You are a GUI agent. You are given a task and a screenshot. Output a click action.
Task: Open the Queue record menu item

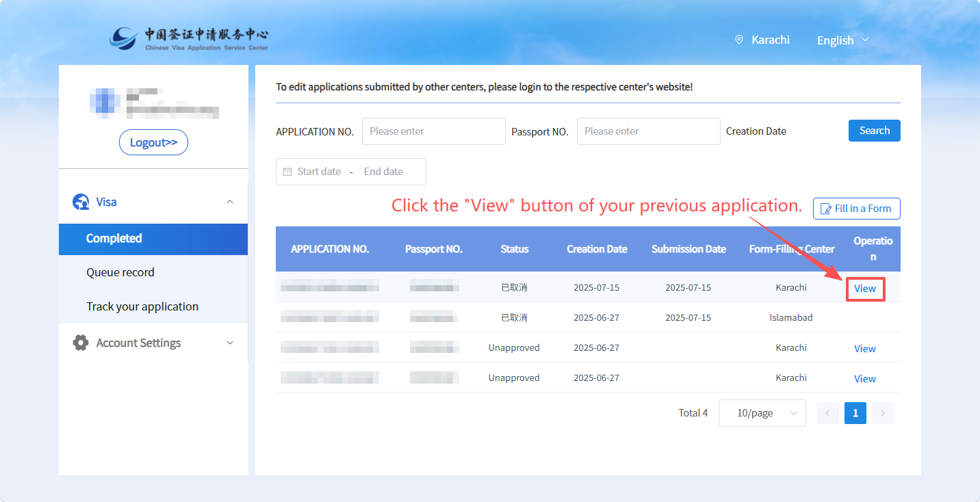(x=120, y=272)
